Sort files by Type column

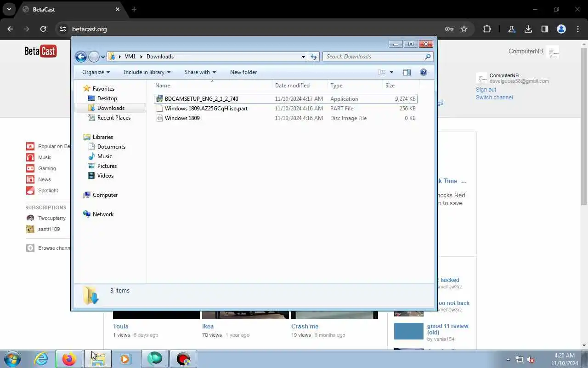[355, 86]
